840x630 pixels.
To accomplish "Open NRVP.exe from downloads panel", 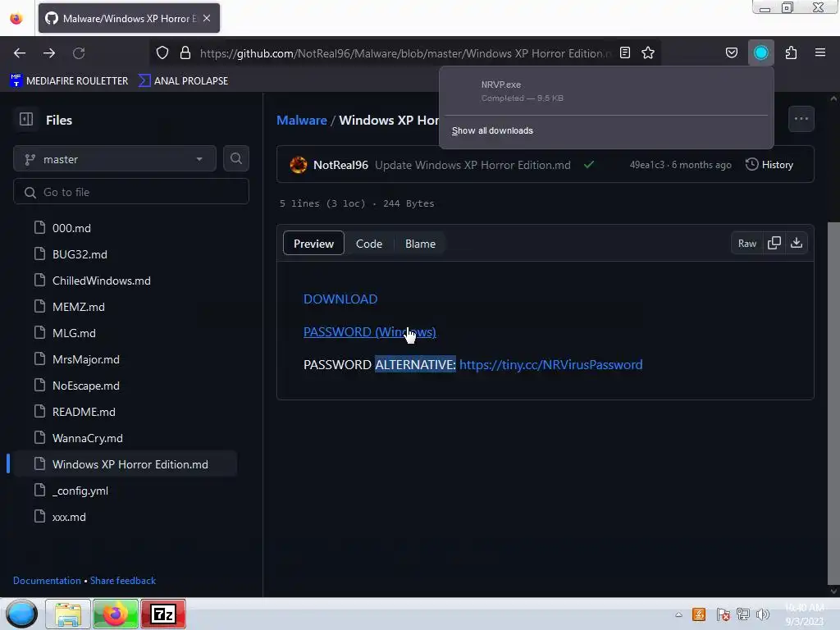I will click(606, 91).
